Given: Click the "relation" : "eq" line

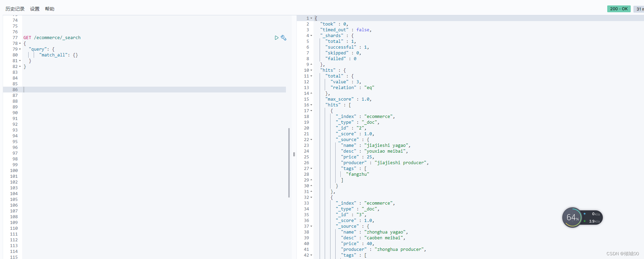Looking at the screenshot, I should [352, 88].
